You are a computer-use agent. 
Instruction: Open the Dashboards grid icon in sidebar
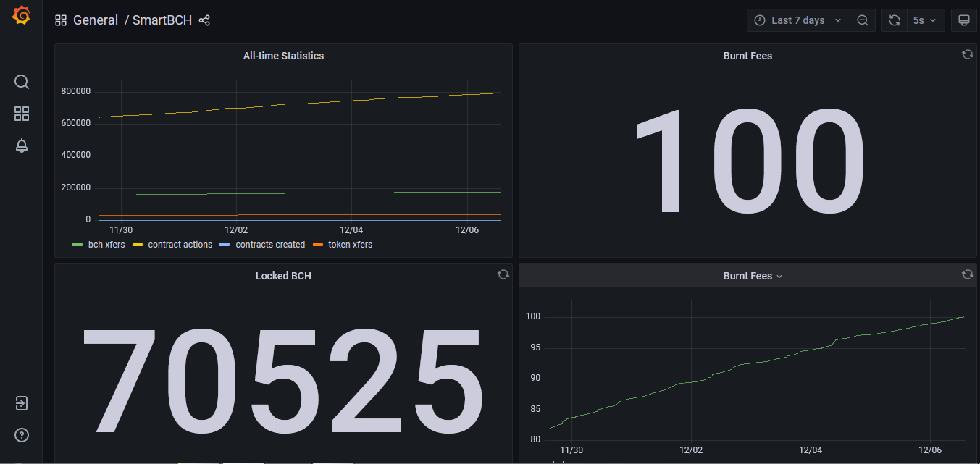pos(22,114)
